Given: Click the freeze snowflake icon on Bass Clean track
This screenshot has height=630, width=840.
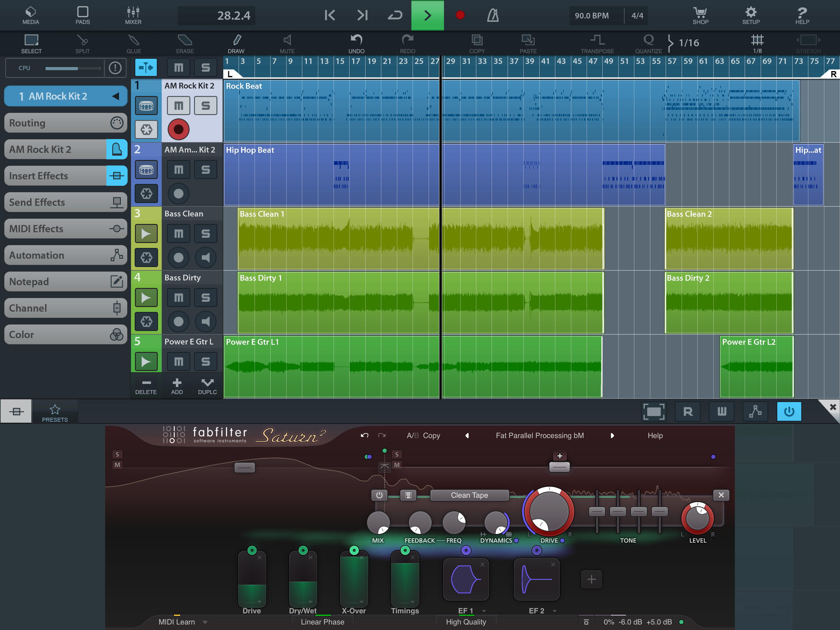Looking at the screenshot, I should pyautogui.click(x=146, y=257).
